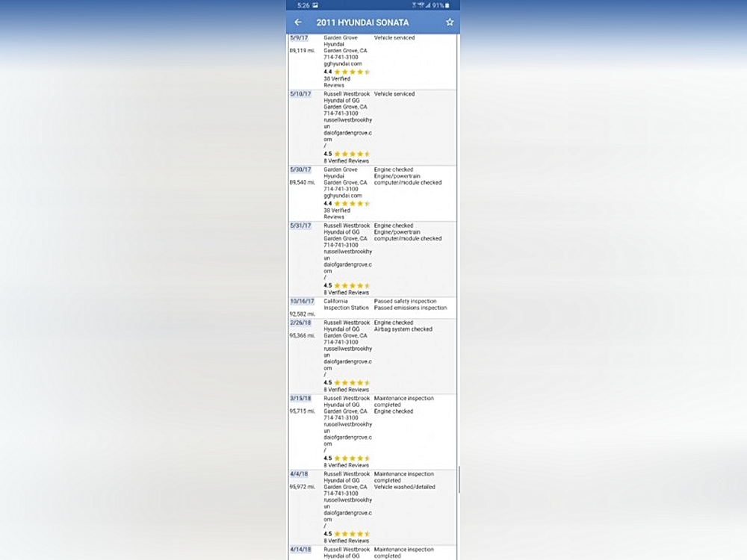
Task: Select the 2011 HYUNDAI SONATA title
Action: click(x=362, y=22)
